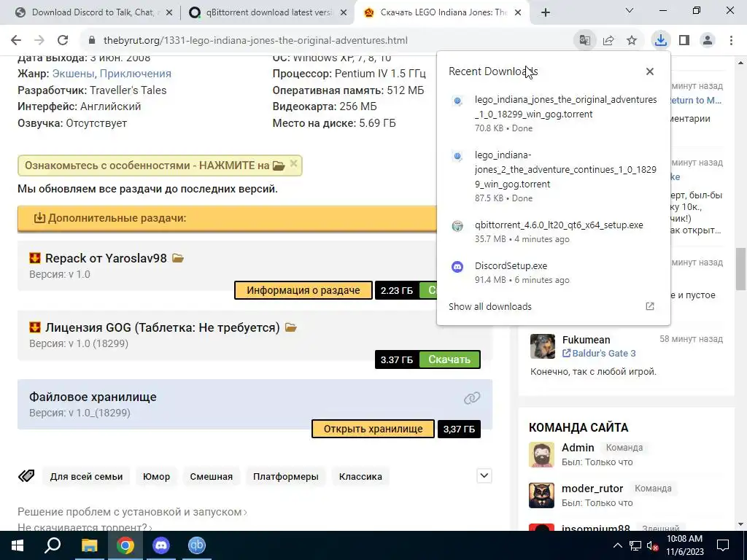The height and width of the screenshot is (560, 747).
Task: Open qBittorrent from the taskbar
Action: click(197, 545)
